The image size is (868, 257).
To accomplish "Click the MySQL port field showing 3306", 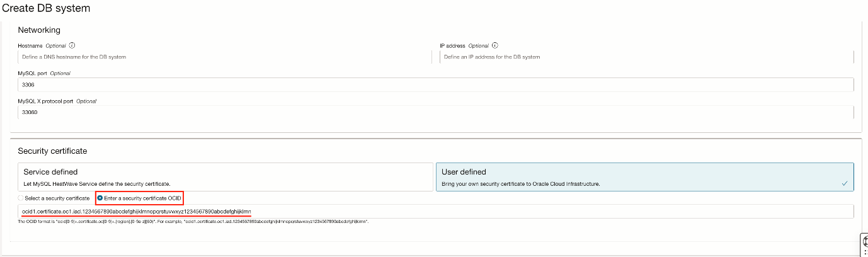I will tap(436, 84).
